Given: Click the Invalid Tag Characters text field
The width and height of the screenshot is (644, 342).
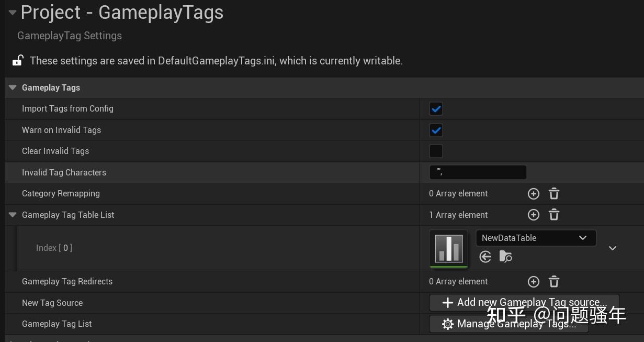Looking at the screenshot, I should click(478, 172).
